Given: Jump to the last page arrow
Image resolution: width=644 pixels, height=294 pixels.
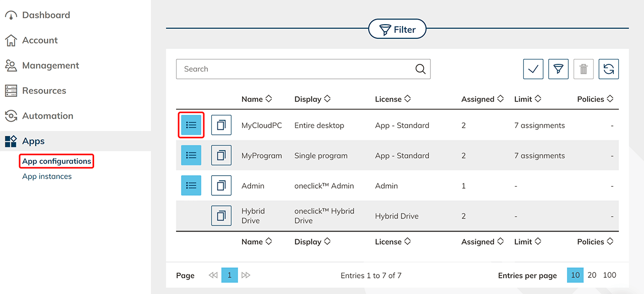Looking at the screenshot, I should pyautogui.click(x=246, y=275).
